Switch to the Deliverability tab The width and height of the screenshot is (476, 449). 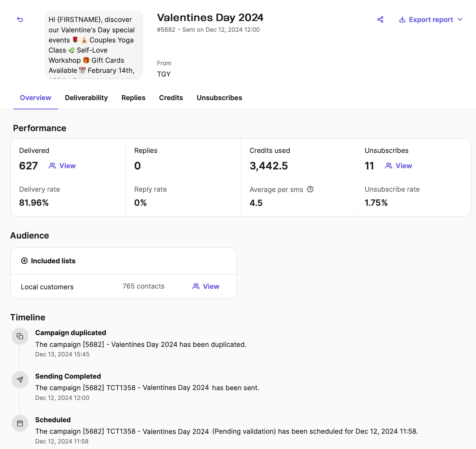[86, 98]
